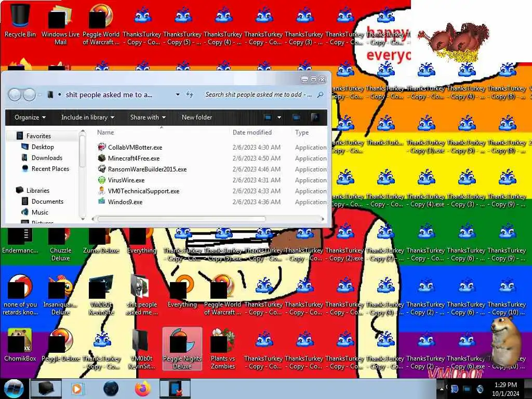Viewport: 532px width, 399px height.
Task: Click the refresh button beside address bar
Action: (189, 95)
